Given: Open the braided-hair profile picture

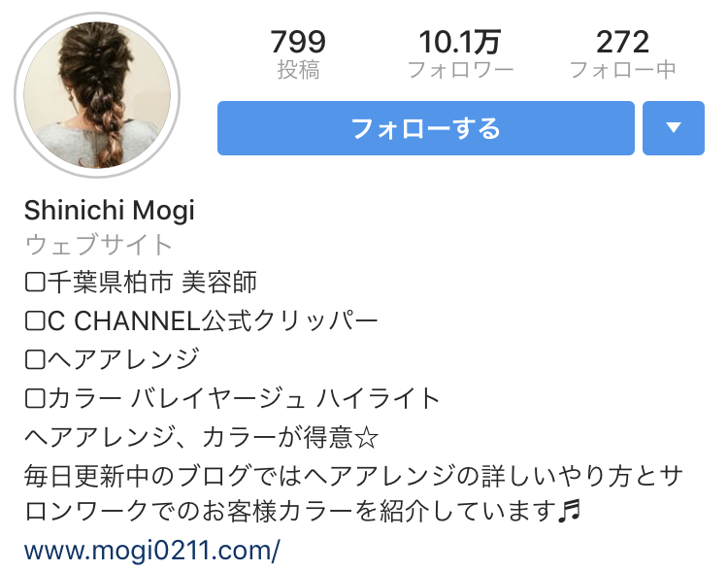Looking at the screenshot, I should pyautogui.click(x=97, y=95).
